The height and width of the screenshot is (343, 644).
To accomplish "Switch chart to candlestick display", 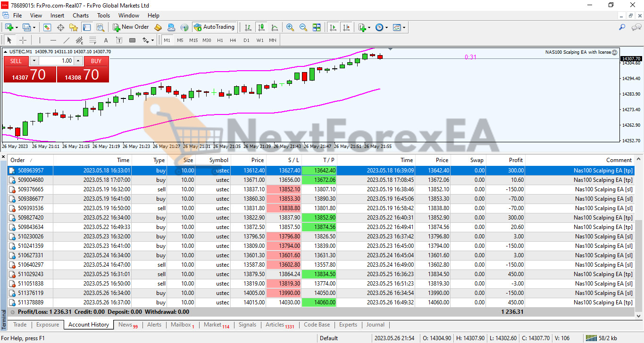I will 261,27.
